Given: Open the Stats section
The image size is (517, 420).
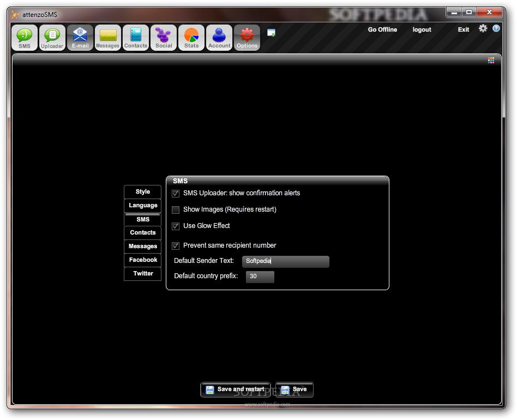Looking at the screenshot, I should pyautogui.click(x=191, y=38).
